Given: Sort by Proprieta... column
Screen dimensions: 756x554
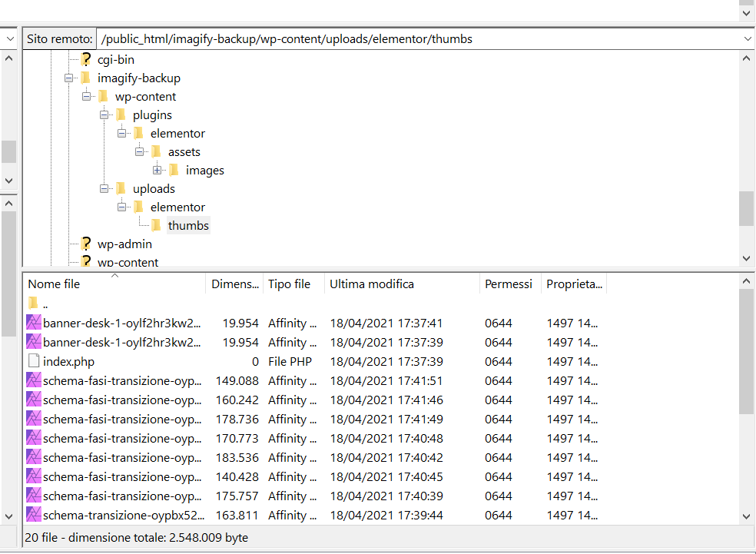Looking at the screenshot, I should pyautogui.click(x=574, y=284).
